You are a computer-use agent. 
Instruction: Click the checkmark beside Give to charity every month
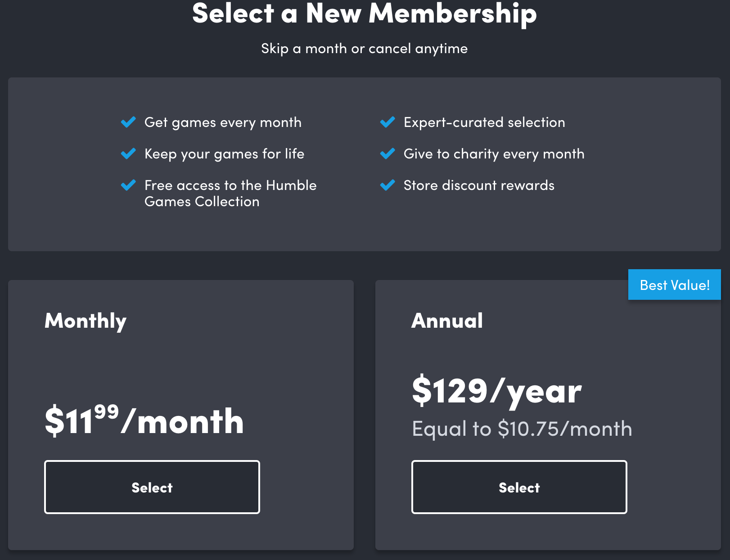click(x=388, y=154)
